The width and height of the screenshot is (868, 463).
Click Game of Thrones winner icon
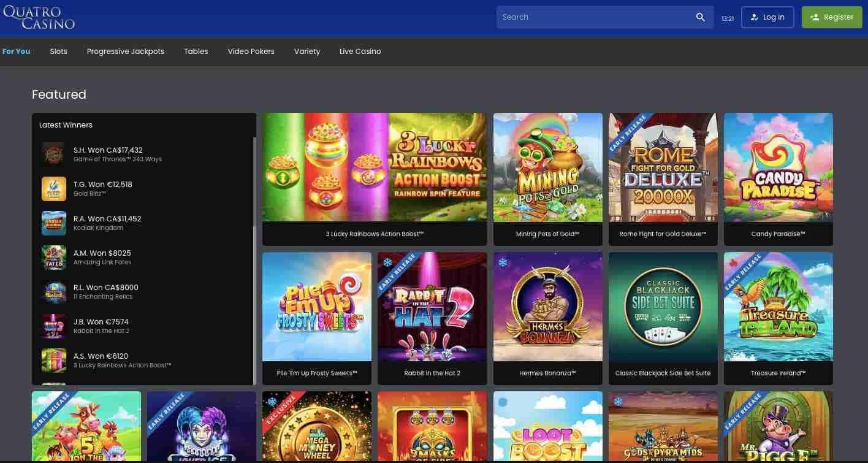[x=53, y=154]
